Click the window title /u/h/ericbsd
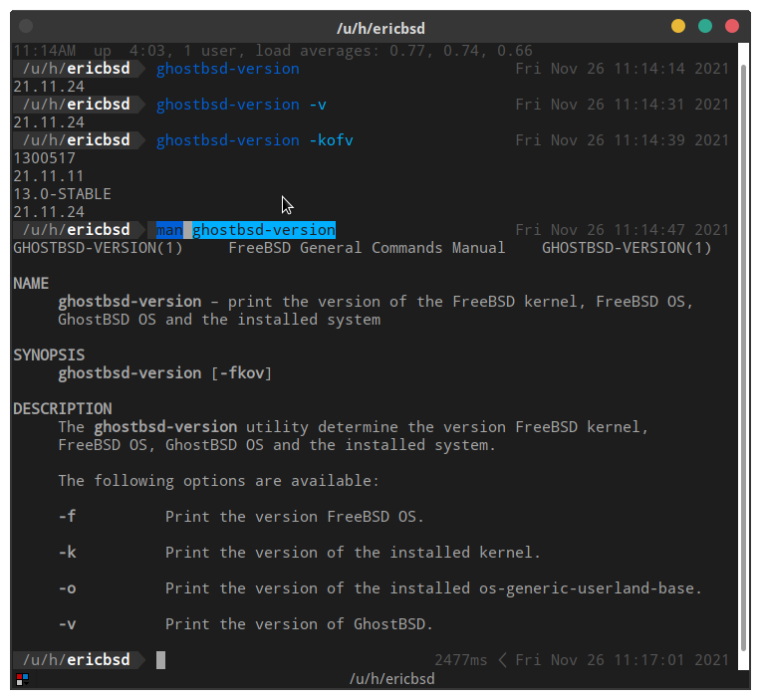Viewport: 761px width, 700px height. point(380,28)
